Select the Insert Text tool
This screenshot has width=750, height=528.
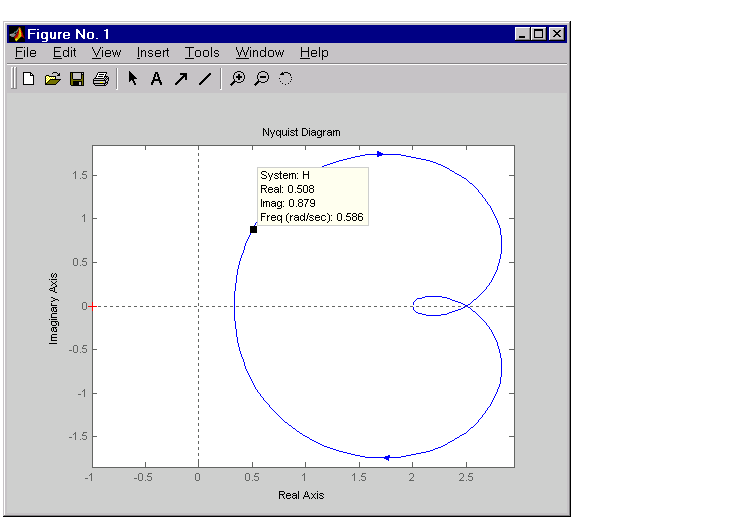pos(156,79)
